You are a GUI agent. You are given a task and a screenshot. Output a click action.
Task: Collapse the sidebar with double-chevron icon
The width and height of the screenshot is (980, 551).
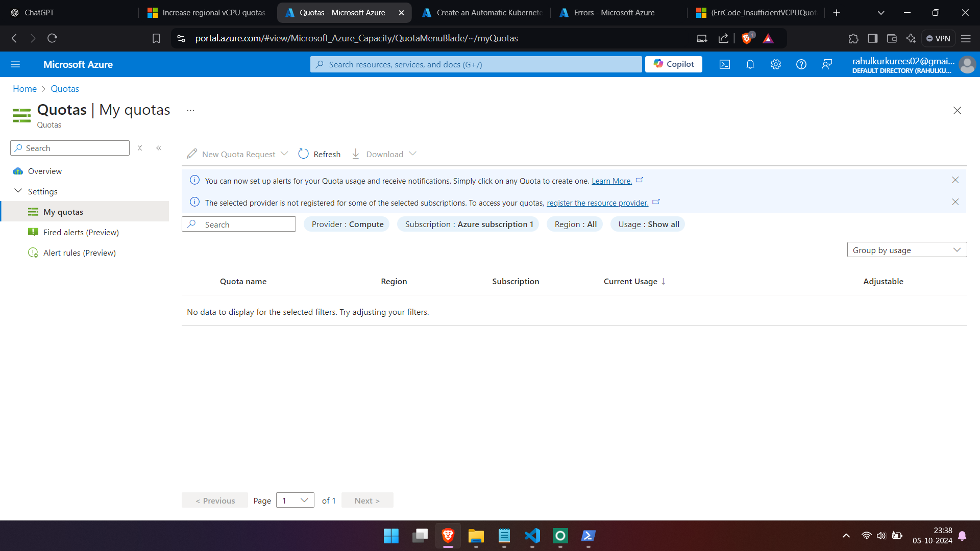(159, 148)
